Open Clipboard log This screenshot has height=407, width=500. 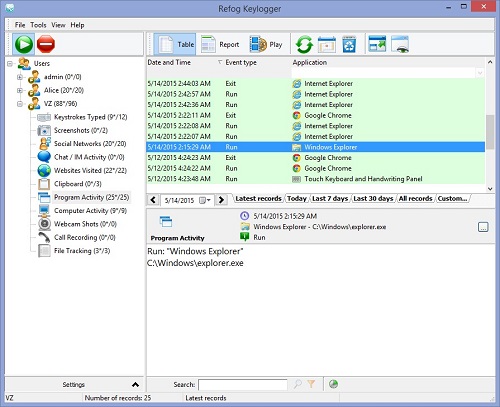tap(78, 184)
